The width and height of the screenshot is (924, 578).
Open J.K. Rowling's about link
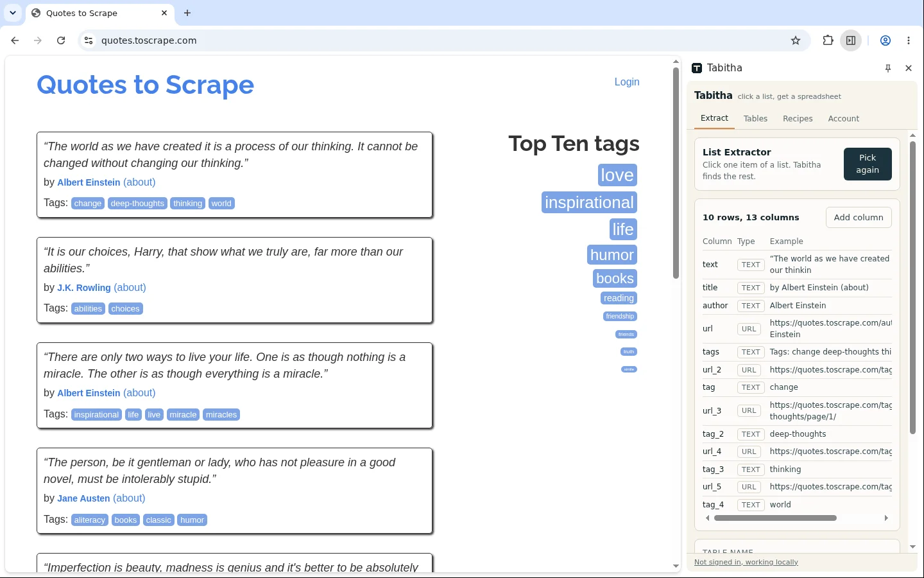pos(130,288)
